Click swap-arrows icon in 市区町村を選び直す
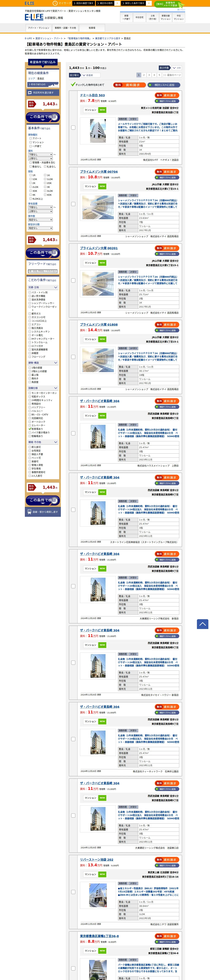Screen dimensions: 210x980 [x=30, y=92]
